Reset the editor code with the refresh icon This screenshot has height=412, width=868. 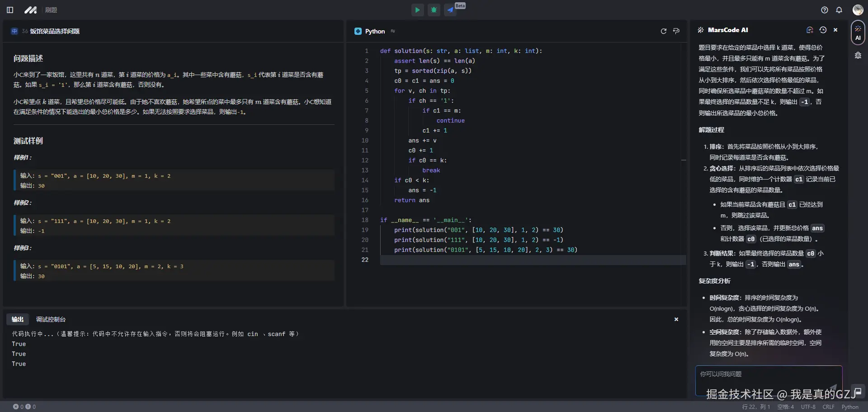(663, 31)
